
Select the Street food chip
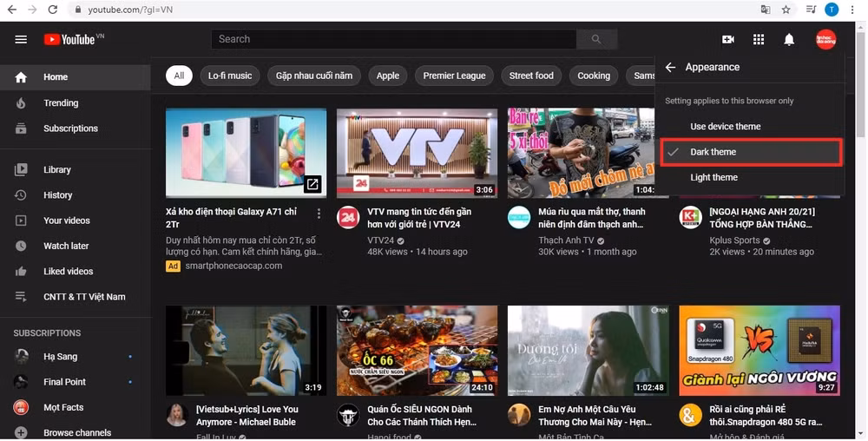(531, 76)
